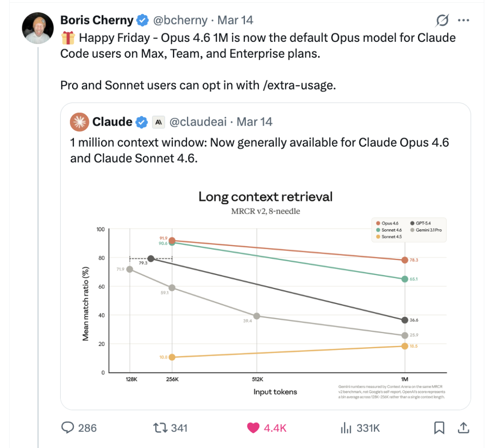Open the three-dot more options menu
The height and width of the screenshot is (448, 490).
(x=463, y=20)
